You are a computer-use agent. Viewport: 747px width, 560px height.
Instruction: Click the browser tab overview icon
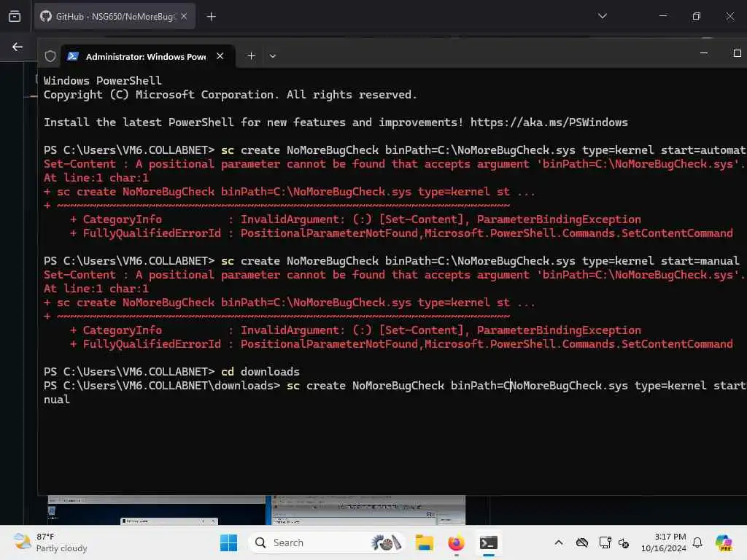15,16
